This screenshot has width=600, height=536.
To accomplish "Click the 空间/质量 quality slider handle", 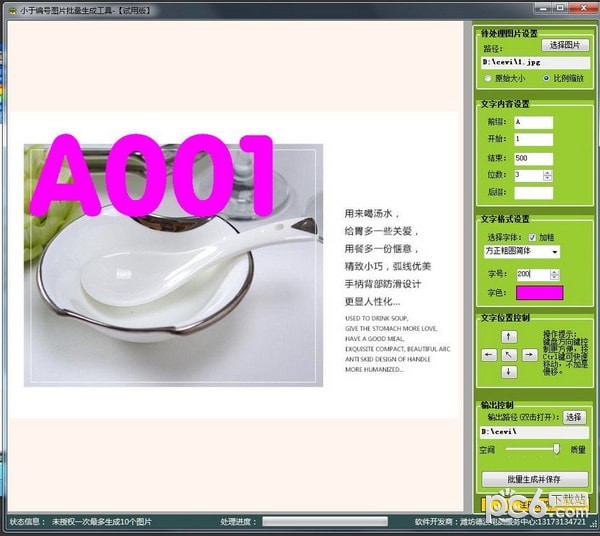I will pyautogui.click(x=556, y=450).
